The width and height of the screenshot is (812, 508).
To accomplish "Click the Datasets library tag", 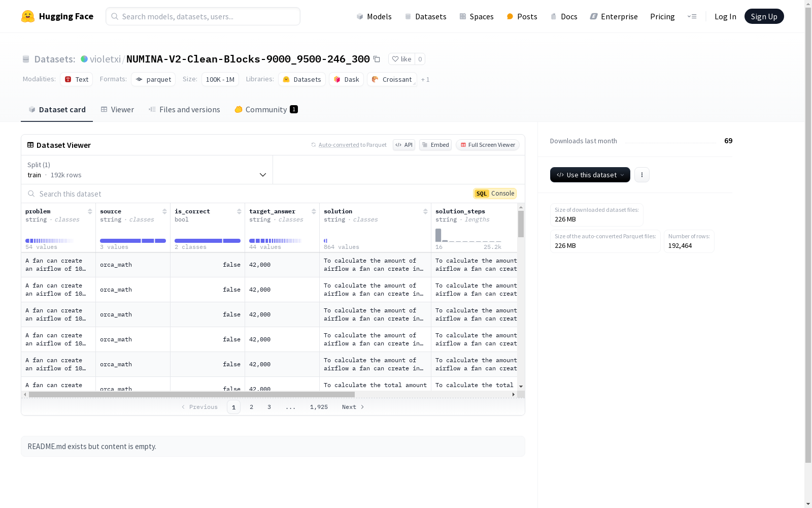I will (x=302, y=79).
